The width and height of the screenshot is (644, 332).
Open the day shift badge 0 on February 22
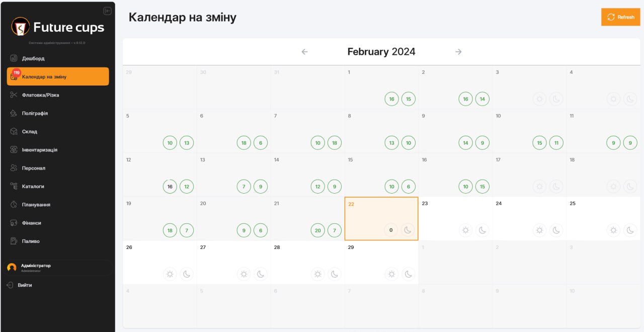391,230
